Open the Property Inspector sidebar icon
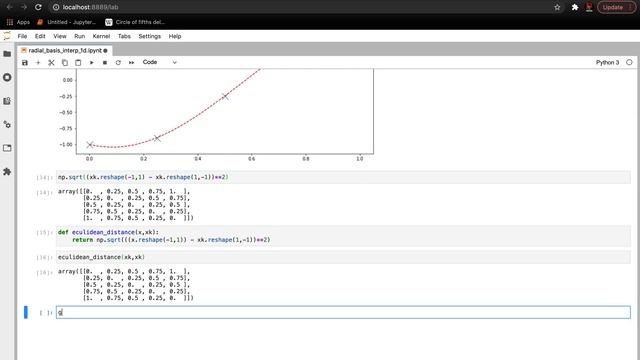Screen dimensions: 640x360 pos(7,124)
